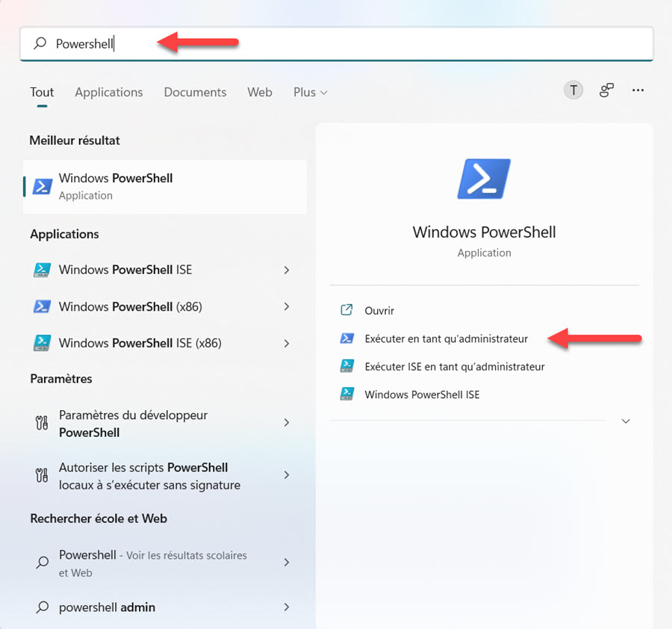Screen dimensions: 672x629
Task: Click the Powershell search input field
Action: pos(337,44)
